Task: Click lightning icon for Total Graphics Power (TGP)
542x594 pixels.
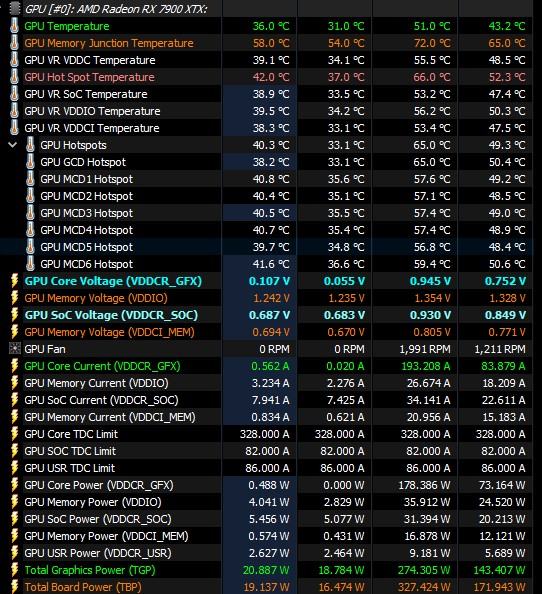Action: 14,570
